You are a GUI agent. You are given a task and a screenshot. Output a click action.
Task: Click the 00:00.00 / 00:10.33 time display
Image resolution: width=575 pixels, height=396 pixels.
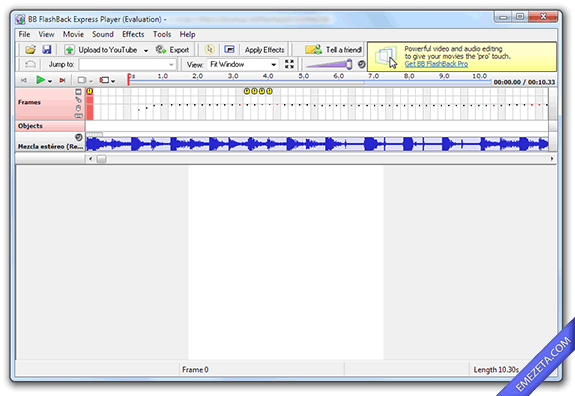(x=524, y=82)
